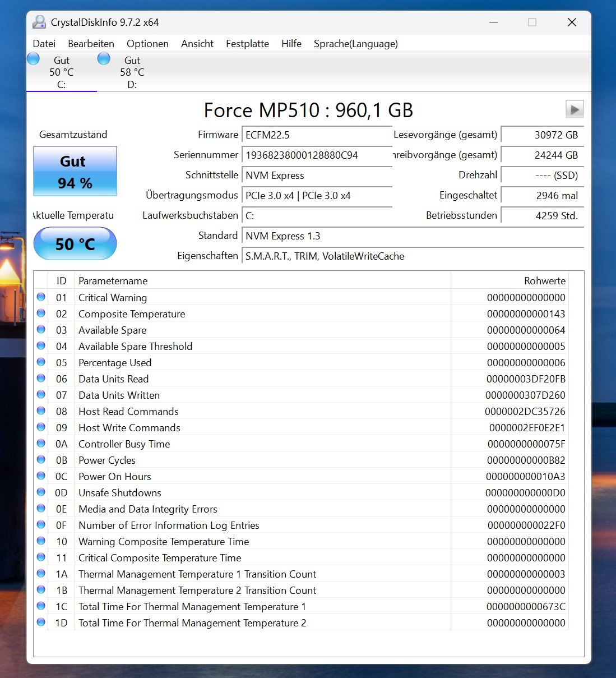This screenshot has width=616, height=678.
Task: Click the Lesevorgänge value 30972 GB
Action: [543, 135]
